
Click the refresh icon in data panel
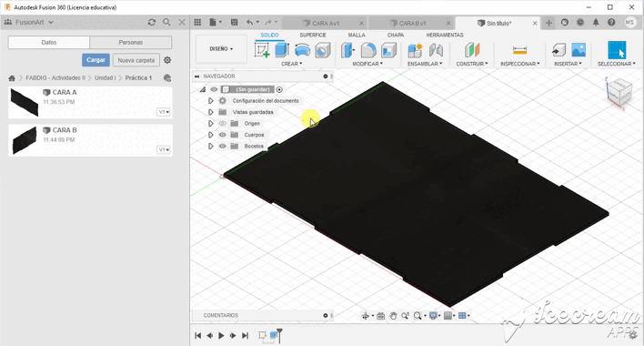pyautogui.click(x=152, y=22)
